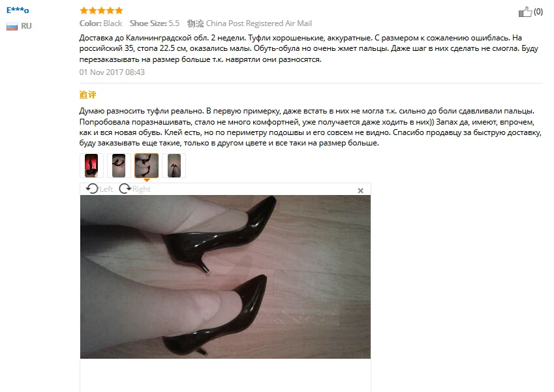This screenshot has height=392, width=554.
Task: Click the rotate Left arrow icon
Action: pyautogui.click(x=92, y=189)
